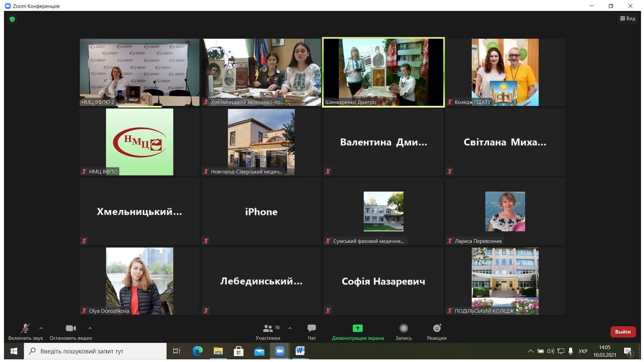Image resolution: width=644 pixels, height=362 pixels.
Task: Open Microsoft Edge from taskbar
Action: pyautogui.click(x=197, y=351)
